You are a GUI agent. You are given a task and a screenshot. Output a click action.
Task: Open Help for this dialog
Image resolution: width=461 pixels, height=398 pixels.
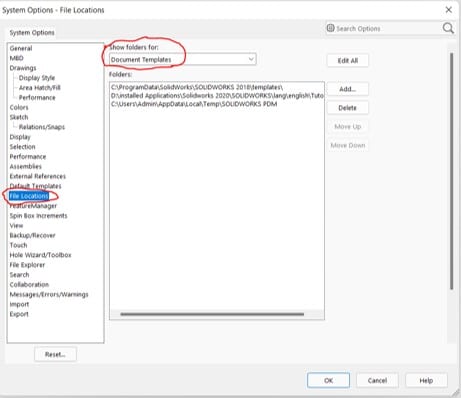426,380
